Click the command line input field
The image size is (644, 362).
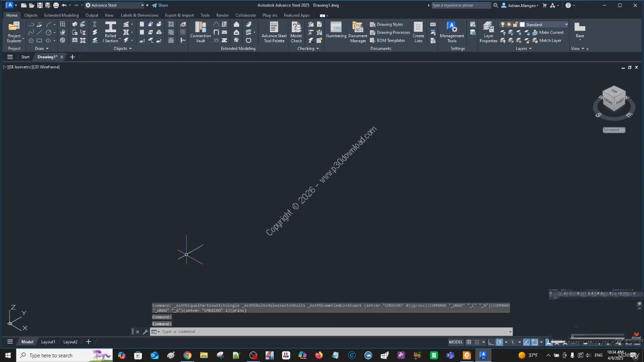pyautogui.click(x=332, y=332)
